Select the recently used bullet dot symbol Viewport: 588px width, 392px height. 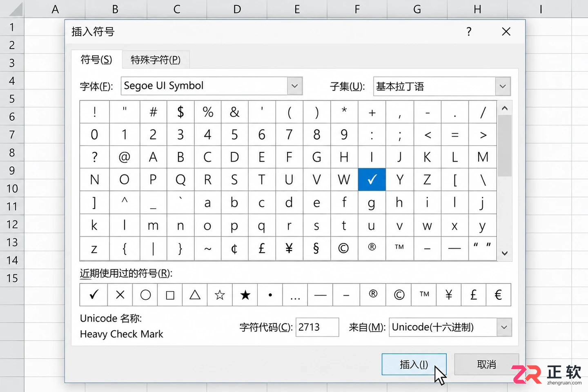270,294
